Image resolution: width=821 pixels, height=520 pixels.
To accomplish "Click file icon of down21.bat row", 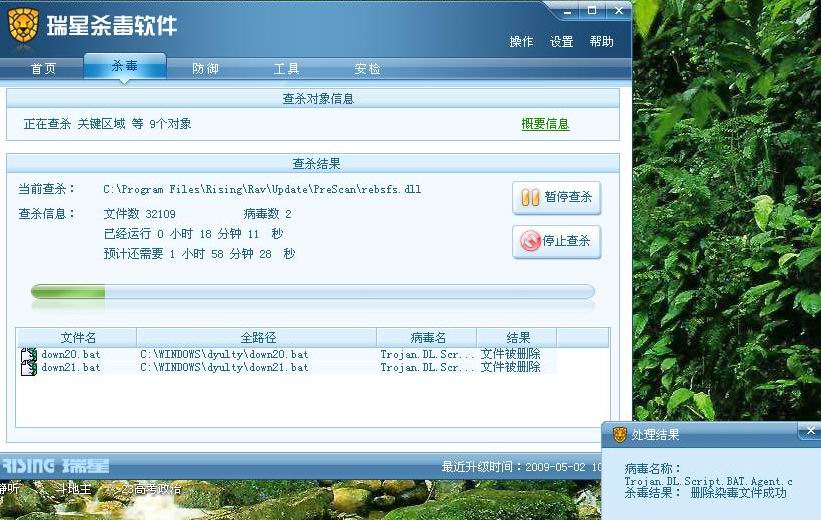I will pyautogui.click(x=28, y=369).
